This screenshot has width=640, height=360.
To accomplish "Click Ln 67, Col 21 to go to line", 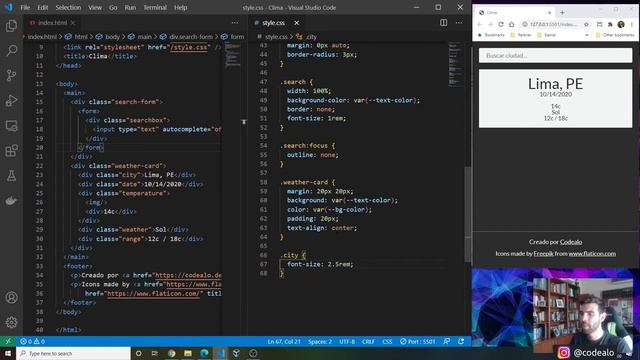I will point(284,341).
